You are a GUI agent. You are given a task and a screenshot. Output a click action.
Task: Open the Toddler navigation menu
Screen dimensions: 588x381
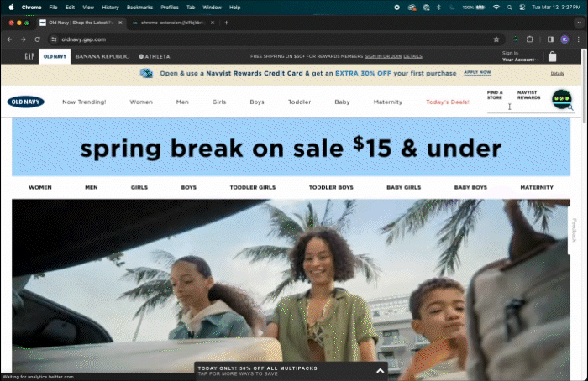tap(299, 102)
